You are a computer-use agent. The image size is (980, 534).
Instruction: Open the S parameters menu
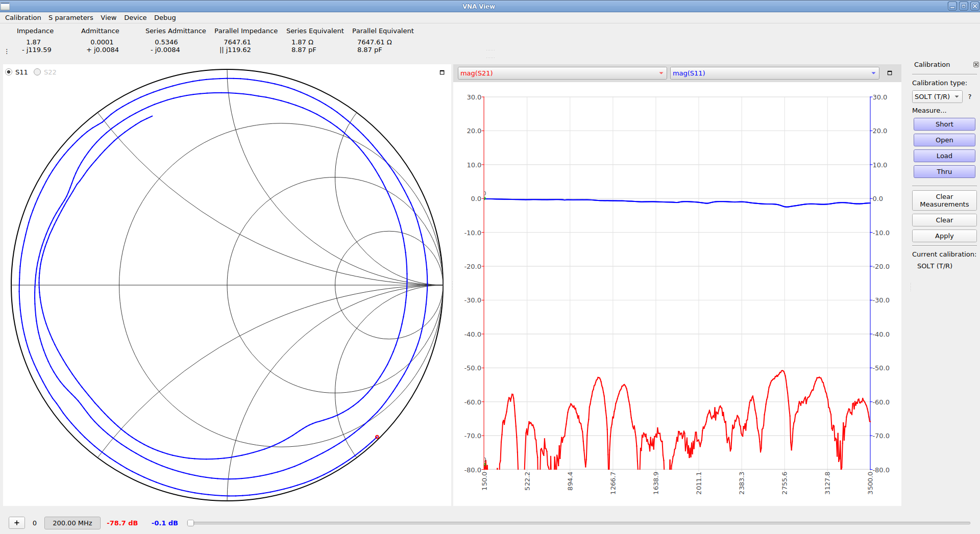click(x=70, y=17)
